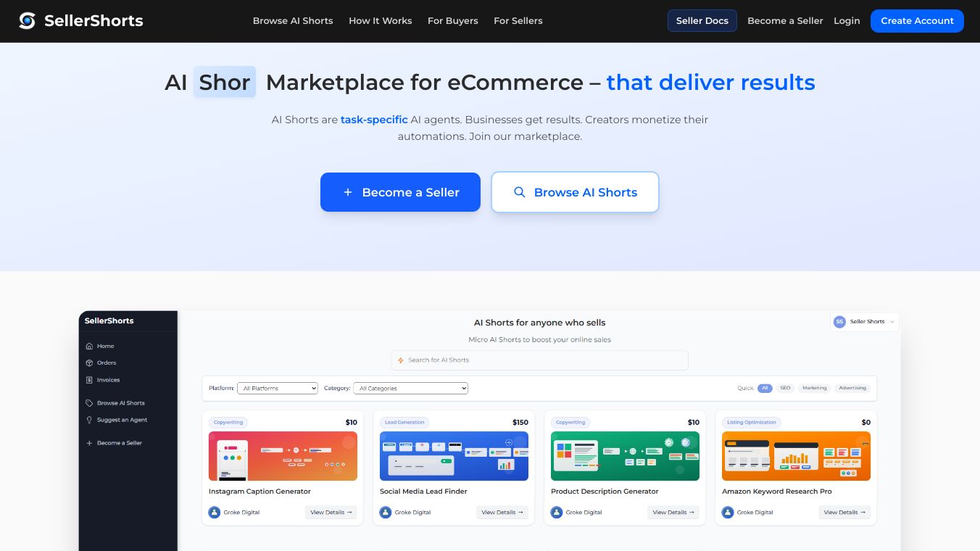Click the white Browse AI Shorts hero button
980x551 pixels.
pyautogui.click(x=575, y=192)
